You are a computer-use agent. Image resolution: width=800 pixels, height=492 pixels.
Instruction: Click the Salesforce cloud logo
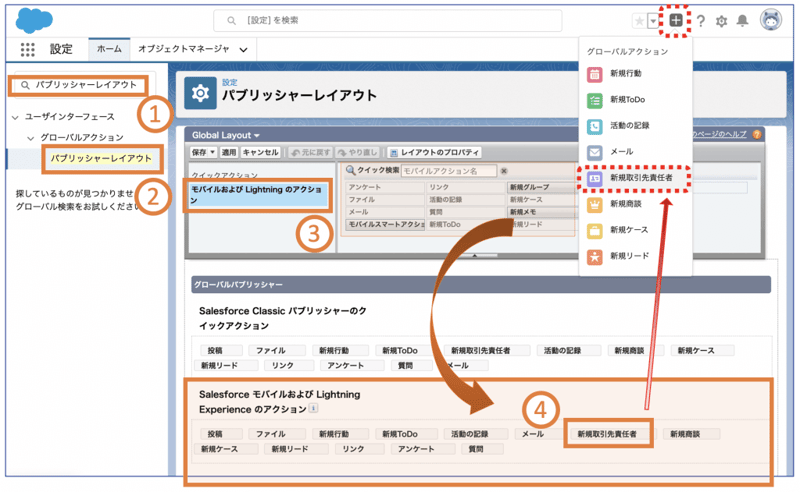click(x=34, y=20)
